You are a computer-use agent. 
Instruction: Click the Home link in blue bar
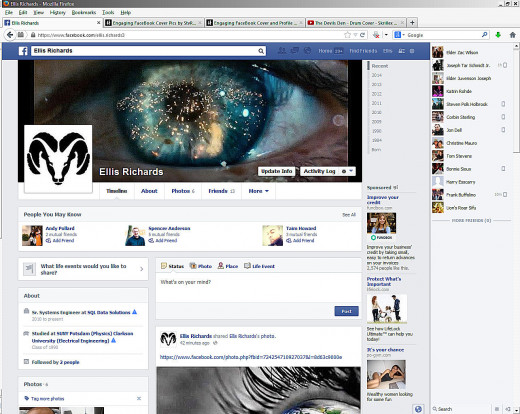(x=325, y=51)
